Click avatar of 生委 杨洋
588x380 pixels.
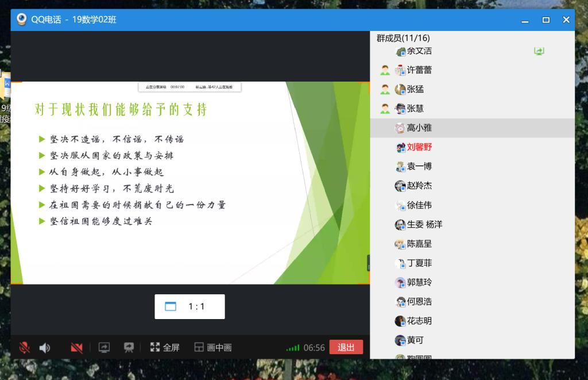[x=400, y=224]
